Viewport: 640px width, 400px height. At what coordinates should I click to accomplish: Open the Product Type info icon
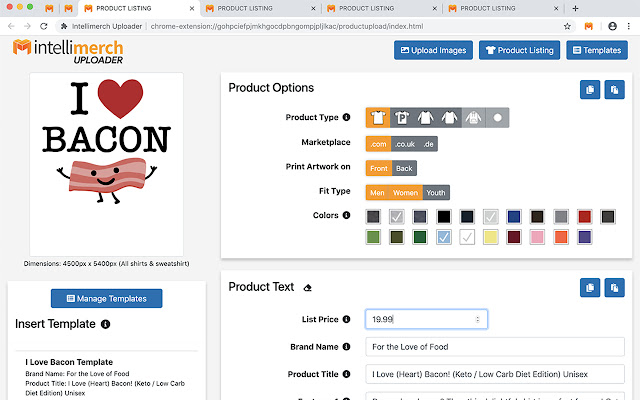click(x=347, y=117)
